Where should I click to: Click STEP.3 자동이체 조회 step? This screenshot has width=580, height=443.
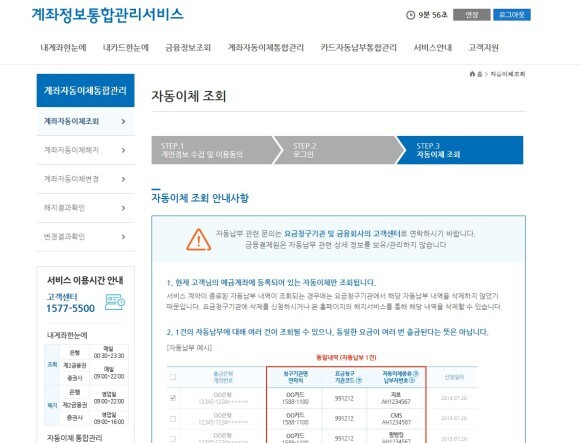tap(460, 150)
